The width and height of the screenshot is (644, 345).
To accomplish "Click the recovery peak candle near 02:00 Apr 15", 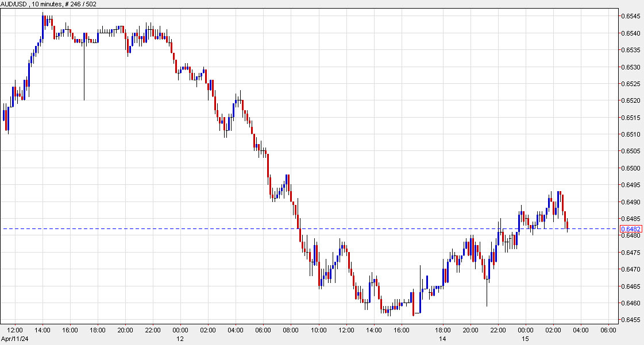I will coord(557,198).
